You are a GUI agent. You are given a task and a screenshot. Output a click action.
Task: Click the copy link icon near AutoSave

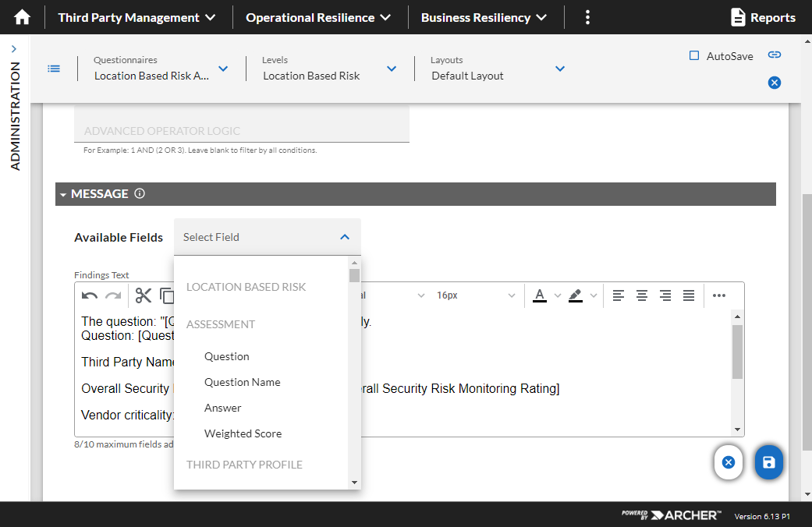tap(775, 55)
